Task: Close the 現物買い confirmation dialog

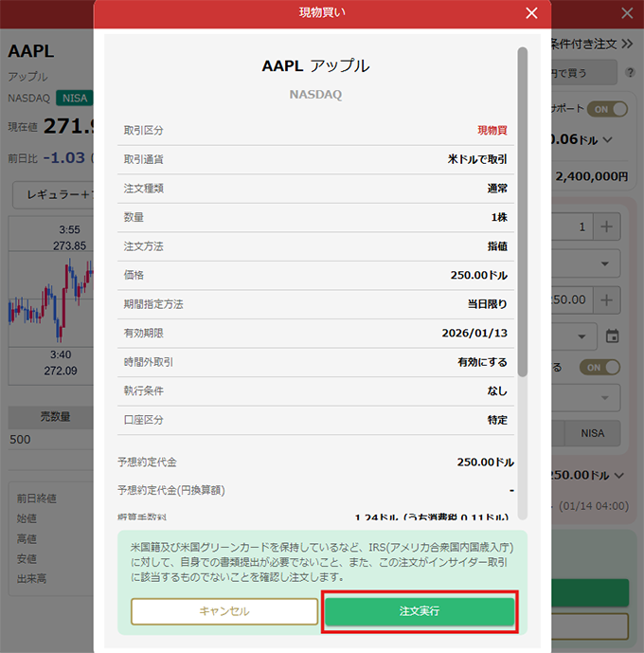Action: [x=531, y=13]
